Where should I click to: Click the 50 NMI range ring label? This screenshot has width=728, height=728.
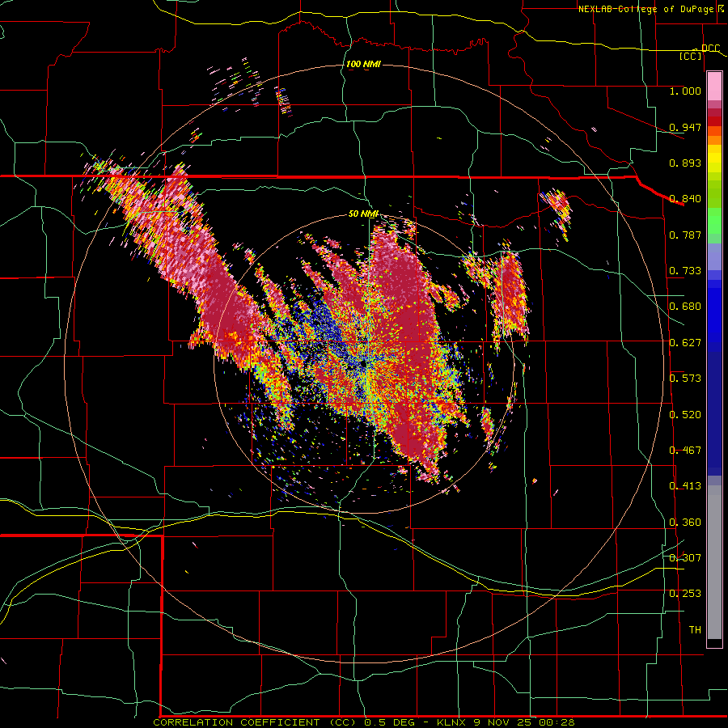(363, 214)
